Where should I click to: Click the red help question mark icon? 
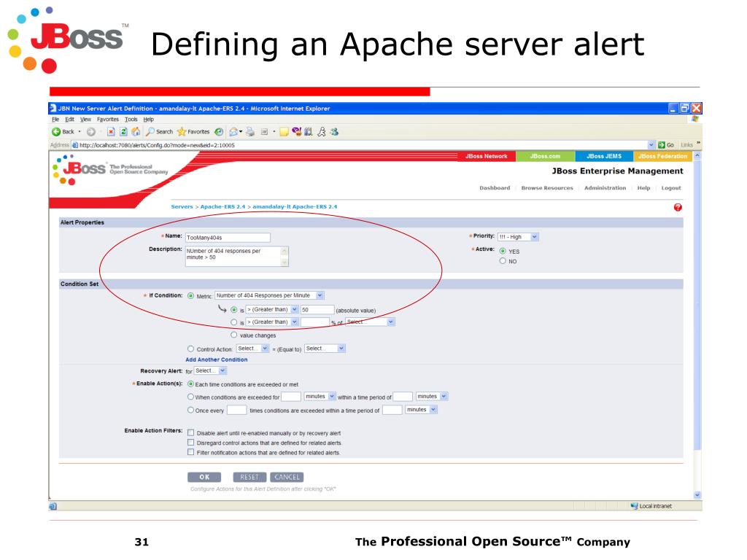tap(678, 207)
